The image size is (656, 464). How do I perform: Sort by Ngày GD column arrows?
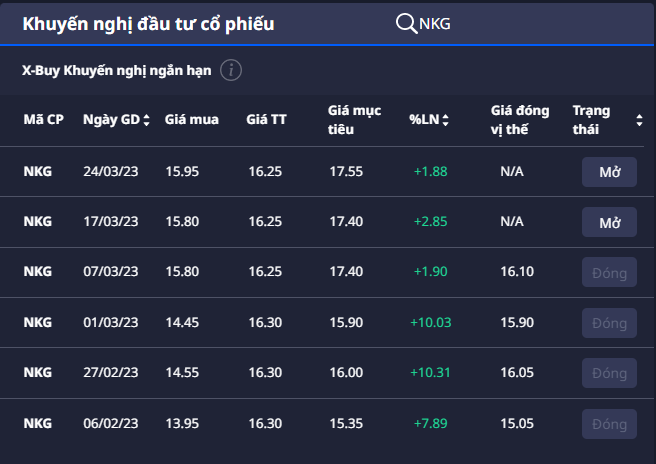[x=147, y=120]
